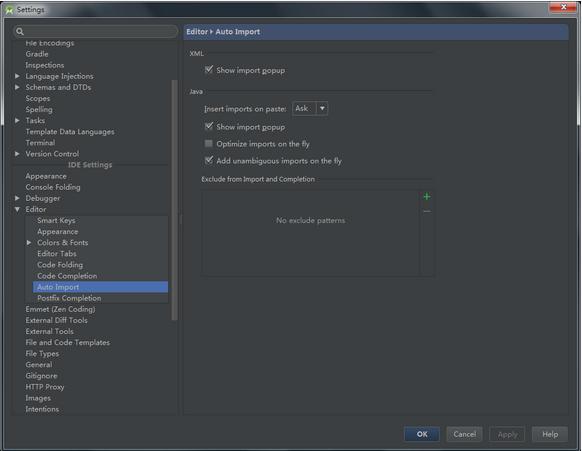The height and width of the screenshot is (451, 582).
Task: Select Postfix Completion item
Action: tap(69, 298)
